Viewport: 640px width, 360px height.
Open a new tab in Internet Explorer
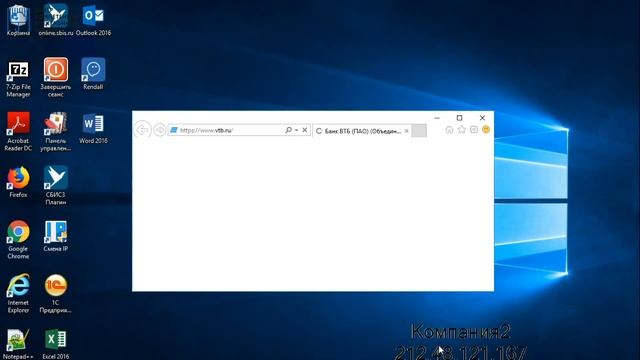click(x=419, y=131)
